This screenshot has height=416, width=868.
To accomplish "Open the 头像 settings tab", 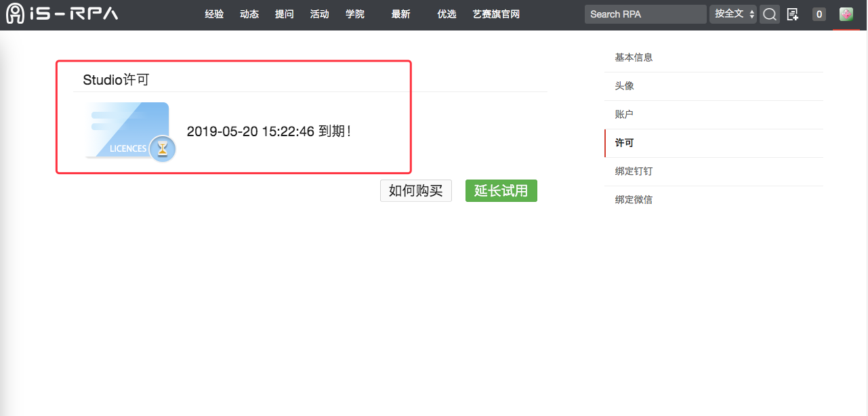I will [x=624, y=86].
